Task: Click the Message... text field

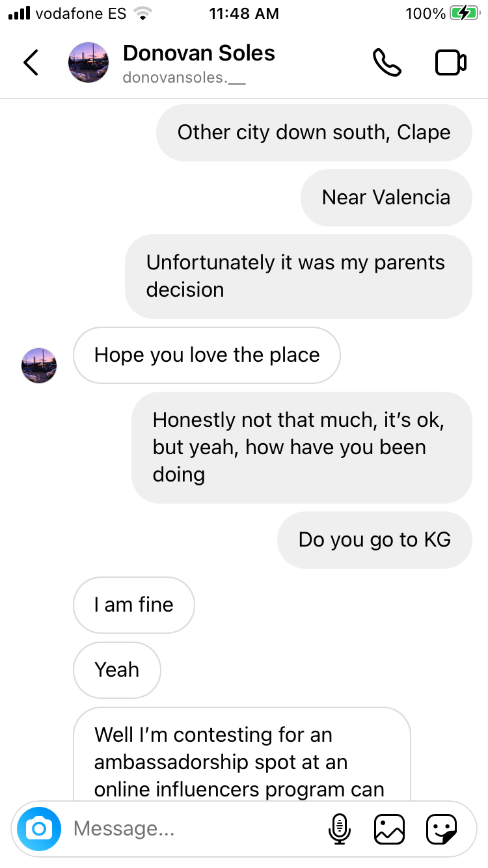Action: point(195,828)
